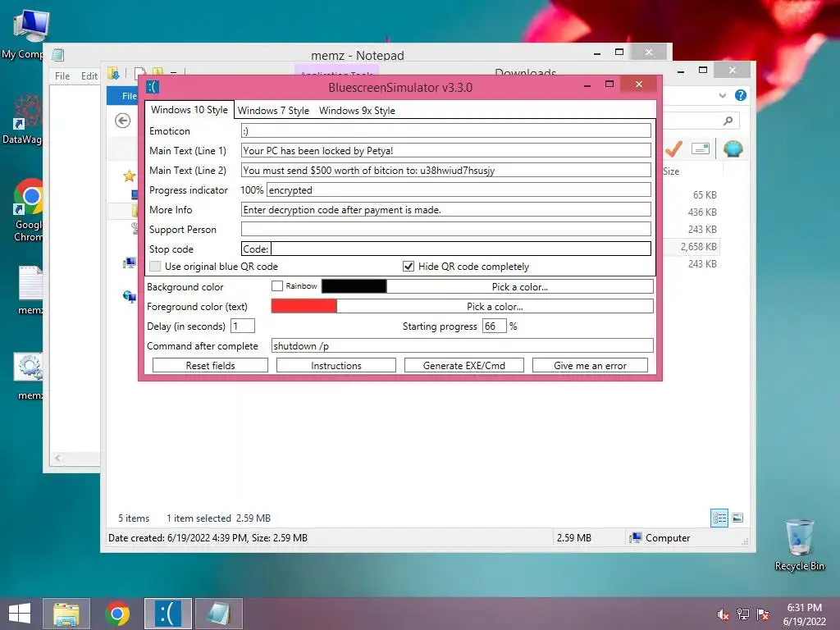This screenshot has width=840, height=630.
Task: Open Chrome from the taskbar
Action: point(117,614)
